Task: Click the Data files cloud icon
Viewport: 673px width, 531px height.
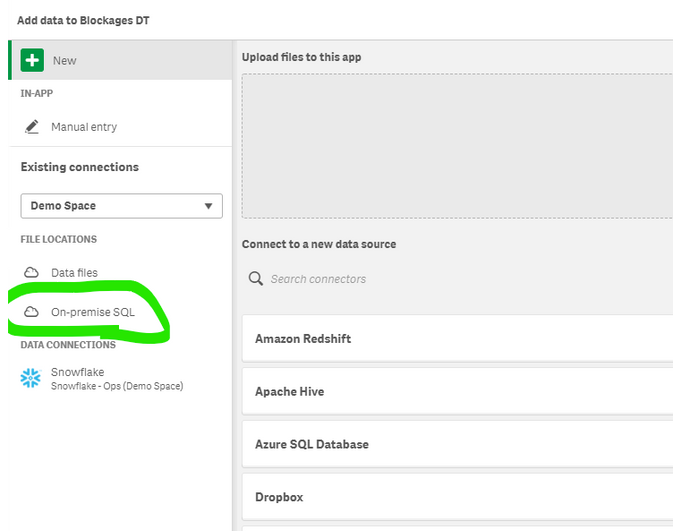Action: [x=32, y=272]
